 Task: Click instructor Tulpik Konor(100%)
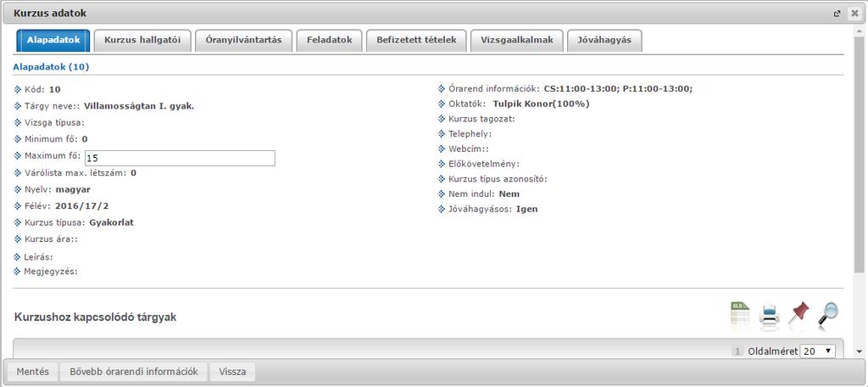tap(541, 104)
